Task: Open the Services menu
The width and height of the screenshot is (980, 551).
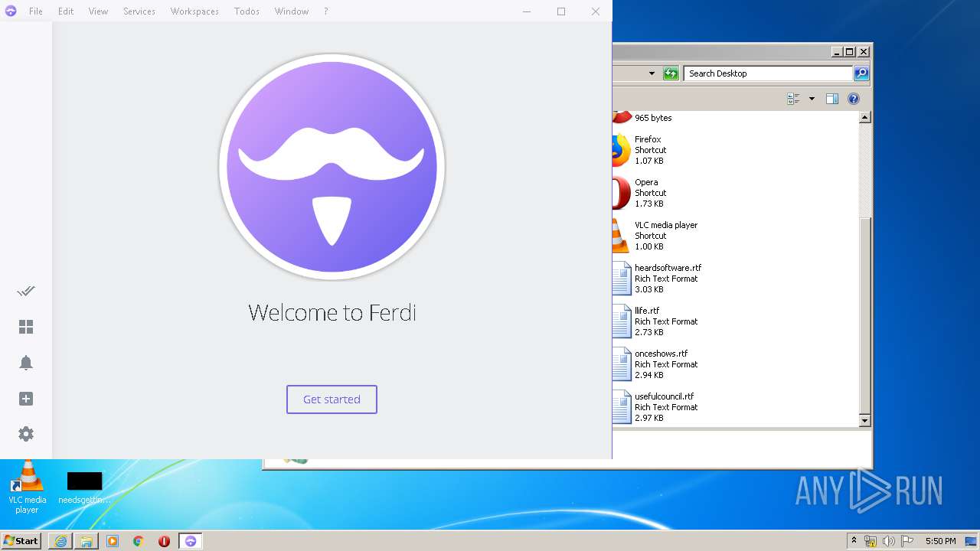Action: pos(139,11)
